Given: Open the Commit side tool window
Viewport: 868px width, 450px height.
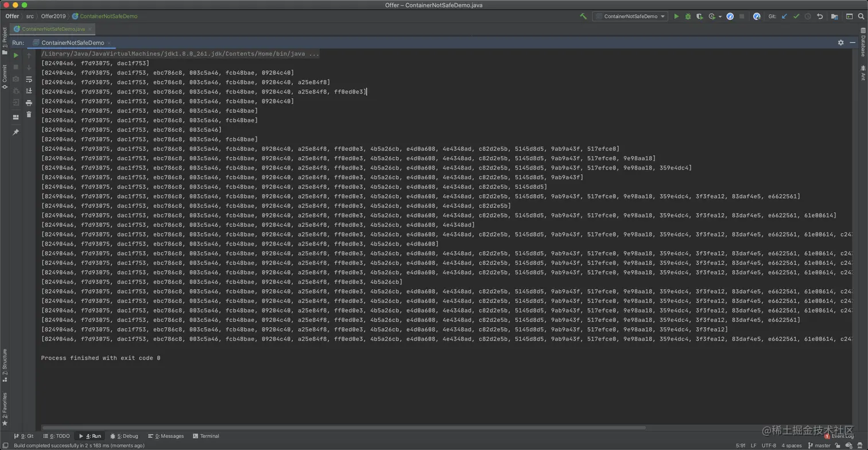Looking at the screenshot, I should coord(5,76).
